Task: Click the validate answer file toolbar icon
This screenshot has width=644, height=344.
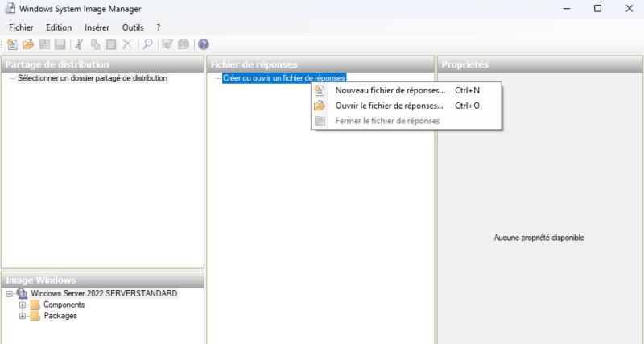Action: [x=167, y=44]
